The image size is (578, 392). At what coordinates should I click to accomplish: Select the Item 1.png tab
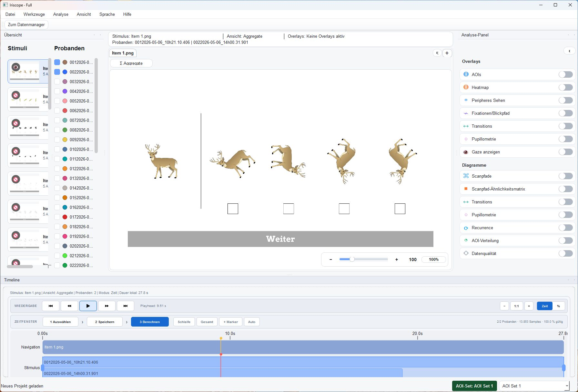[x=123, y=53]
